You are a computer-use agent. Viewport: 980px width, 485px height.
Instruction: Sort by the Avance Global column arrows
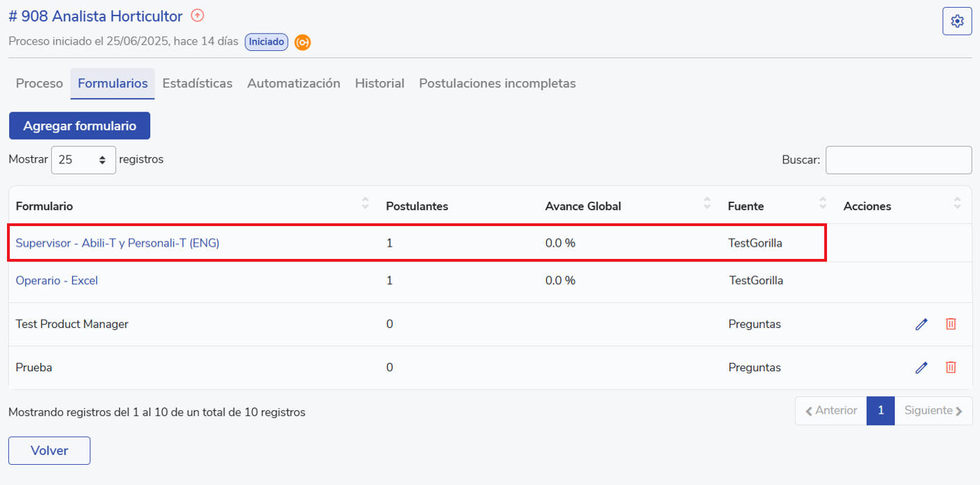click(x=705, y=203)
